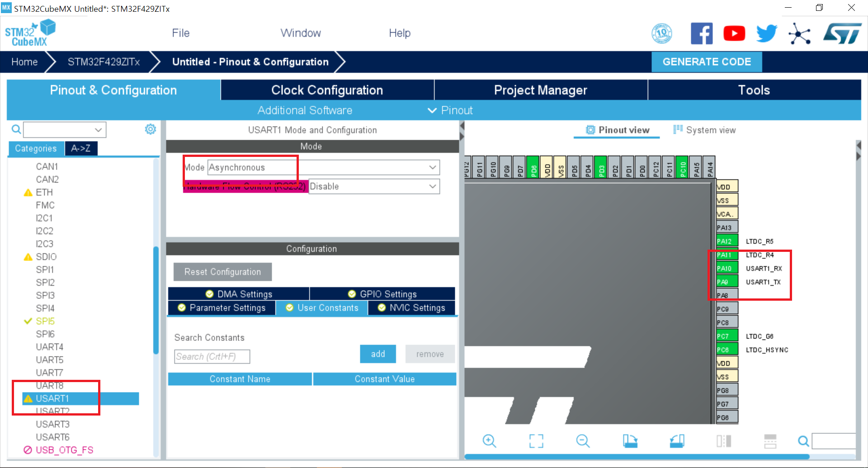
Task: Expand the Pinout dropdown menu
Action: click(x=450, y=110)
